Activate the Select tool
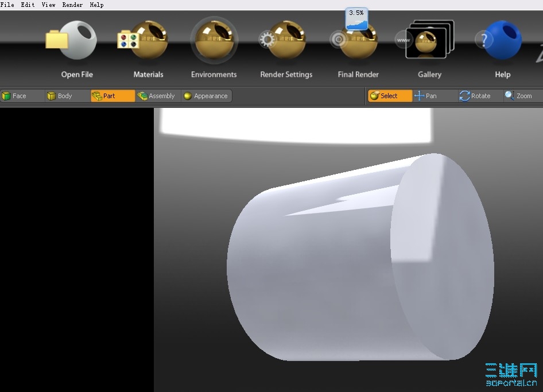 tap(390, 96)
